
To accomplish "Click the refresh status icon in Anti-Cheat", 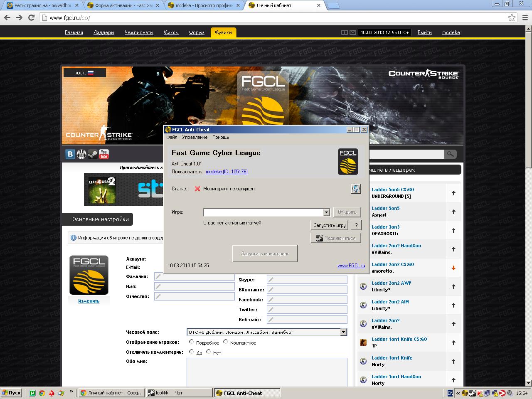I will 356,189.
